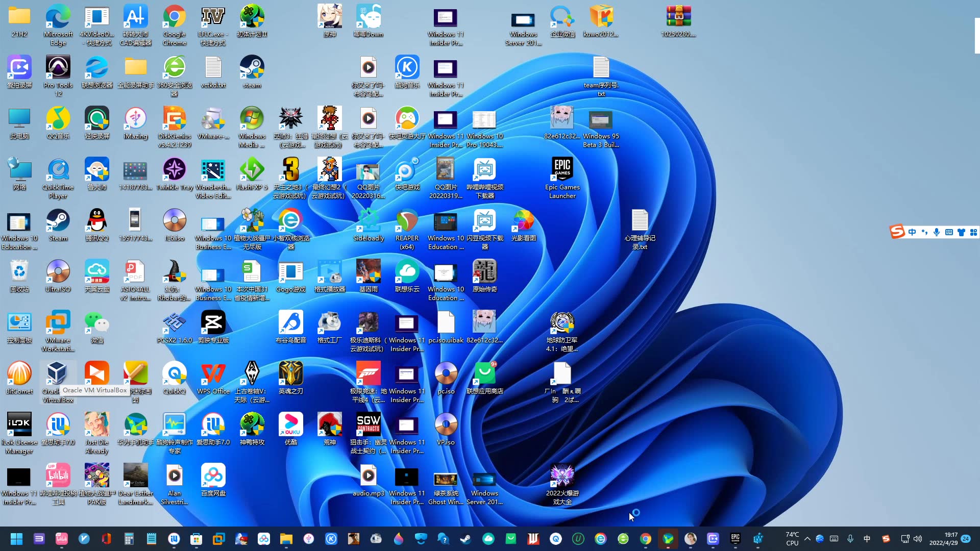This screenshot has height=551, width=980.
Task: Open File Explorer from the taskbar
Action: pyautogui.click(x=286, y=539)
